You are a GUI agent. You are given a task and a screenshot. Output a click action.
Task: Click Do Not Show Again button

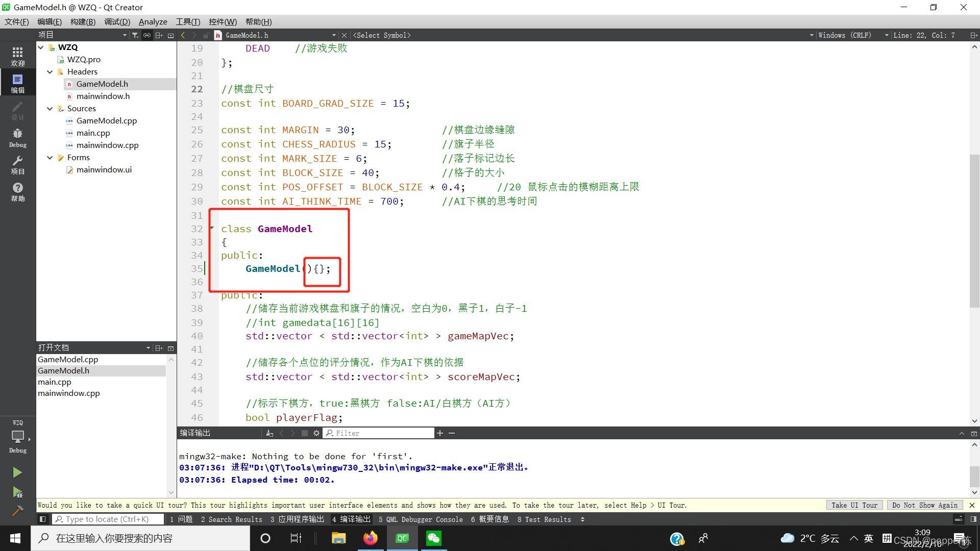pyautogui.click(x=924, y=505)
